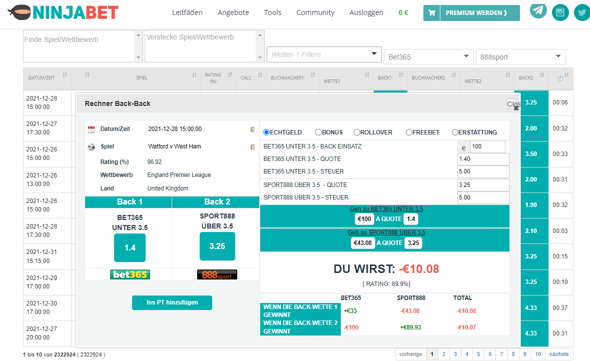Screen dimensions: 590x361
Task: Follow the Geh zu BET365 UNTER 3.5 link
Action: tap(386, 209)
